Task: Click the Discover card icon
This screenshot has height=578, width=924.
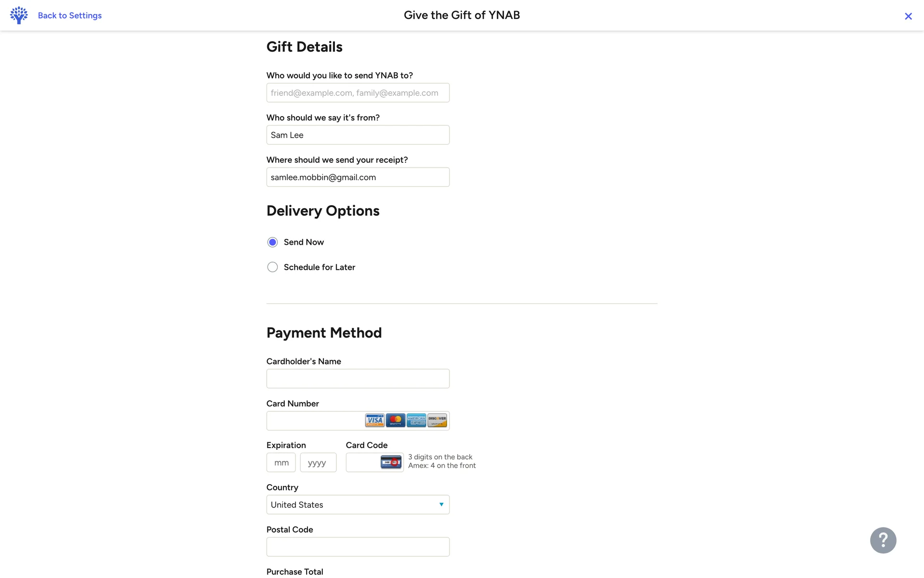Action: 437,420
